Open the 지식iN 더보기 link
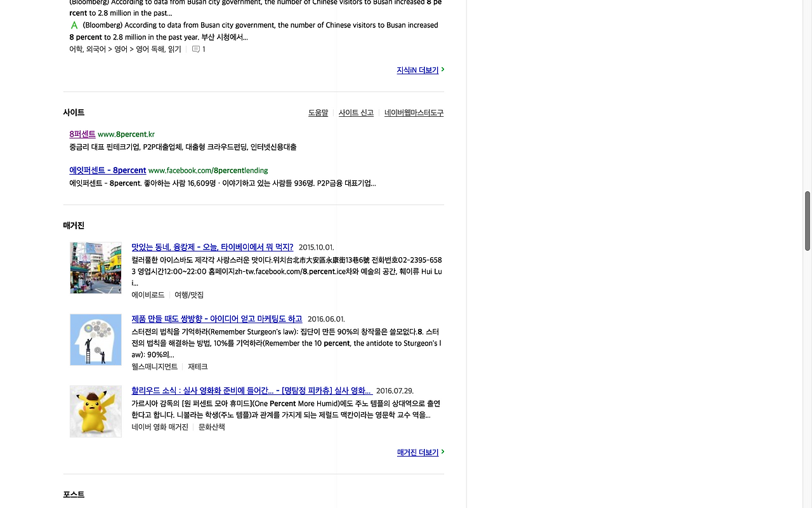The height and width of the screenshot is (508, 812). point(417,70)
